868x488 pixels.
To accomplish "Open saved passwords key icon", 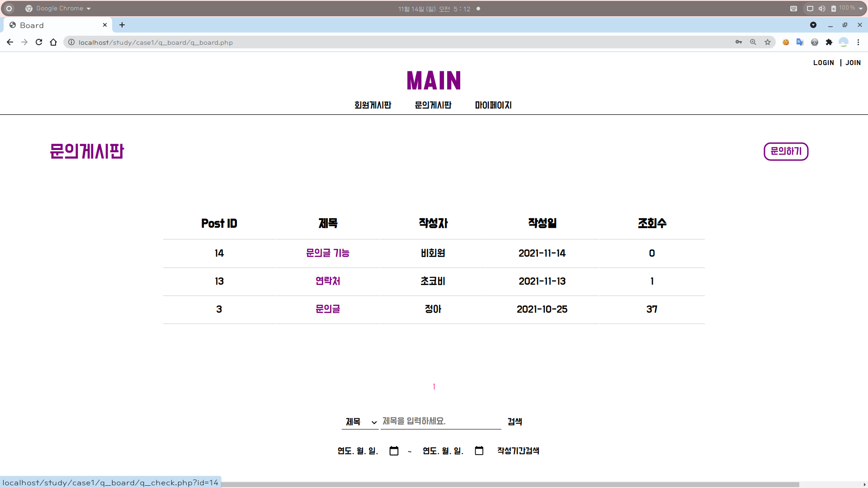I will [739, 42].
